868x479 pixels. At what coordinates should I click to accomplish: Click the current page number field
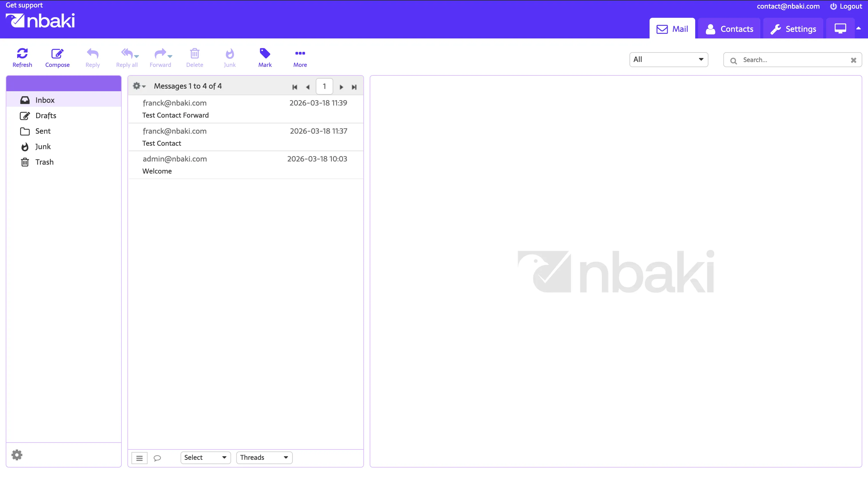324,86
